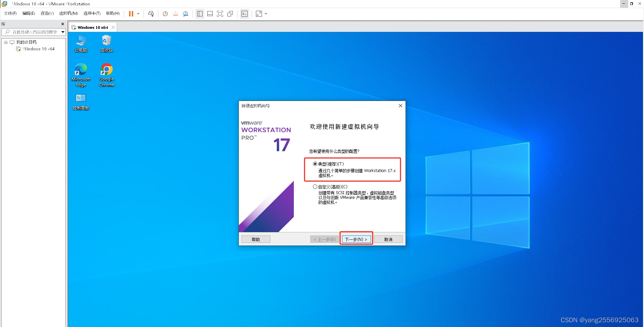
Task: Select the Microsoft Edge desktop shortcut
Action: point(81,75)
